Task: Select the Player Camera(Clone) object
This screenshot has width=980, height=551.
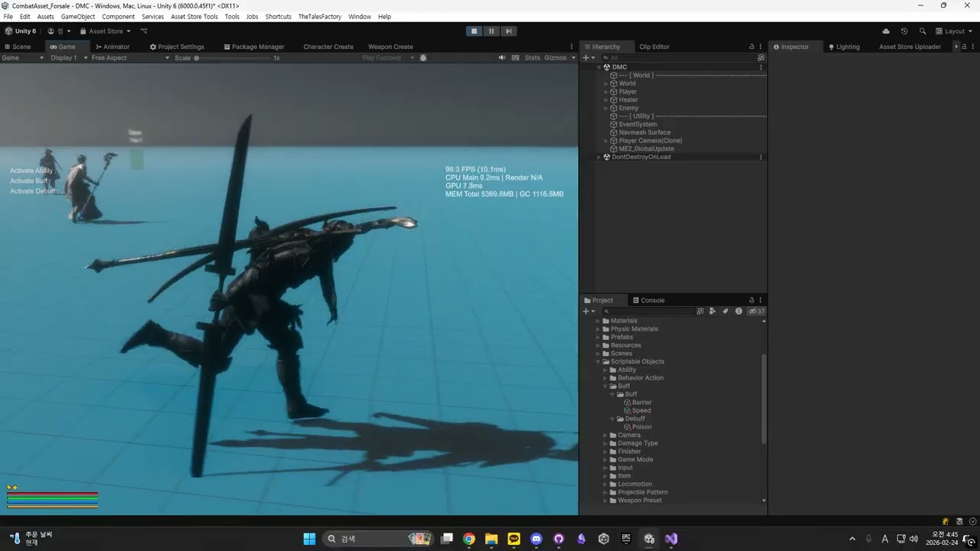Action: (650, 141)
